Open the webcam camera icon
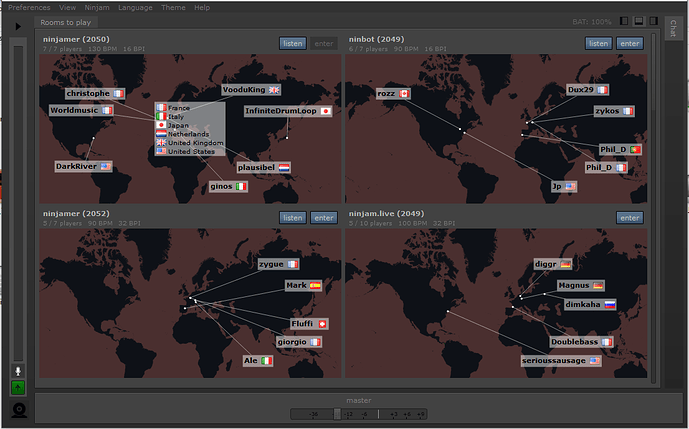This screenshot has width=689, height=429. coord(19,410)
